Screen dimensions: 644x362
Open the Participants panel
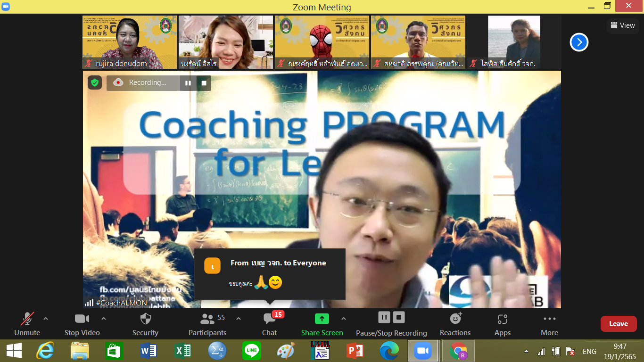coord(207,324)
